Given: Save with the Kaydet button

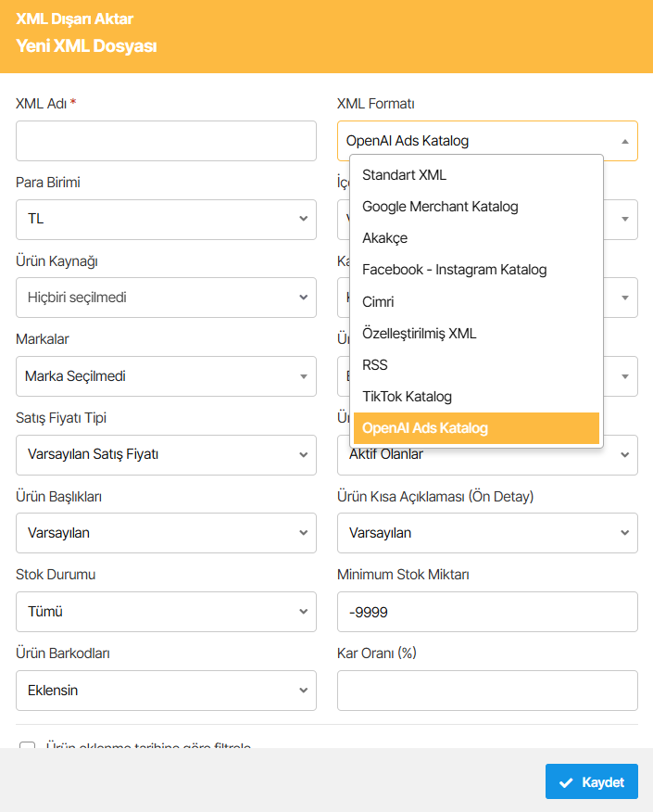Looking at the screenshot, I should point(592,781).
